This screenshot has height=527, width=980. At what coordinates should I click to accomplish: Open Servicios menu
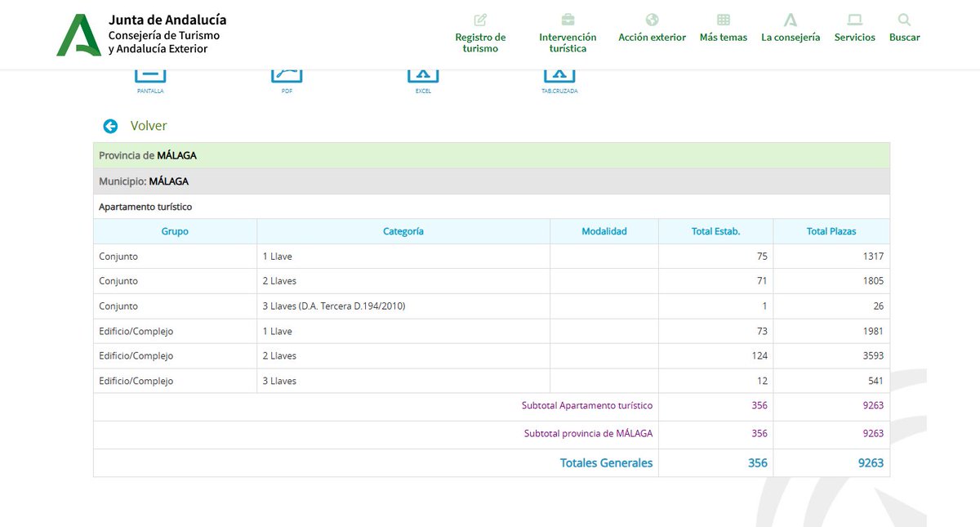point(855,28)
